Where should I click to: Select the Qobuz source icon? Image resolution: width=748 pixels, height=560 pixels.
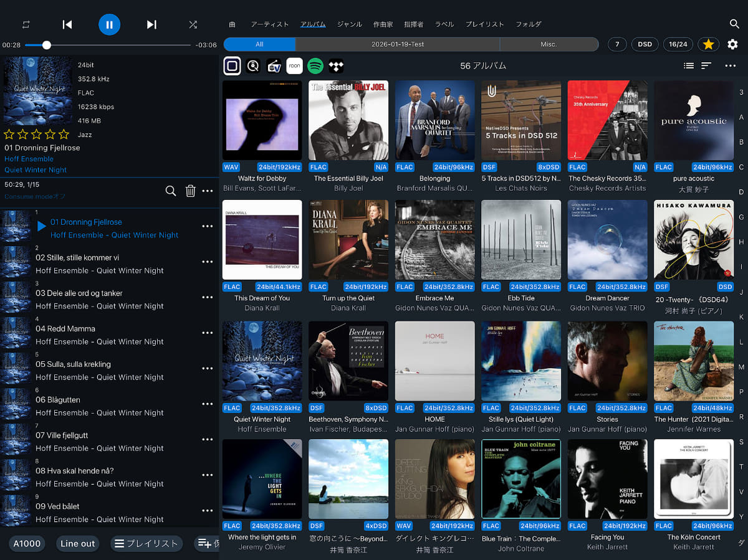(253, 65)
